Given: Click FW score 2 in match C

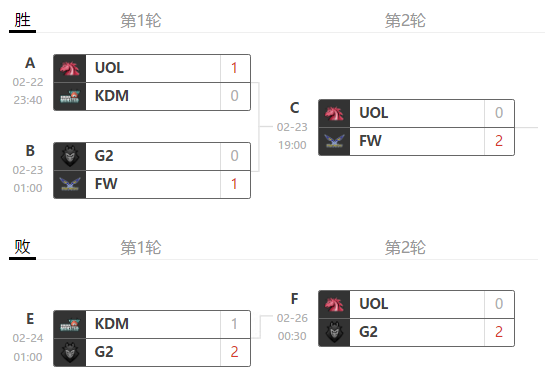Looking at the screenshot, I should pyautogui.click(x=499, y=141).
